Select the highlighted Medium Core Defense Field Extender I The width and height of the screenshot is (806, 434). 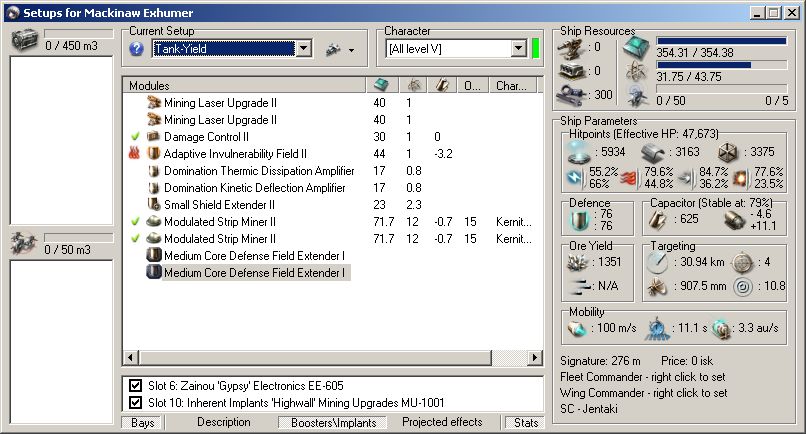[x=333, y=273]
